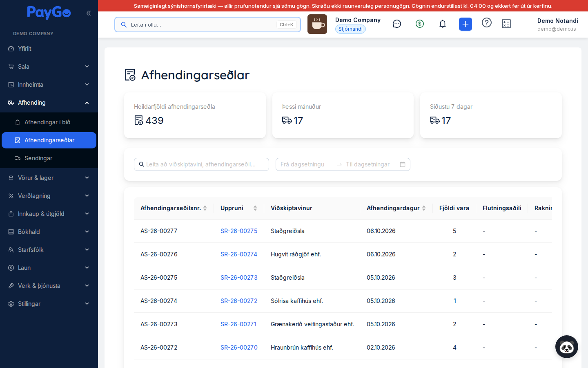Viewport: 588px width, 368px height.
Task: Expand the Bókhald menu
Action: [x=49, y=232]
